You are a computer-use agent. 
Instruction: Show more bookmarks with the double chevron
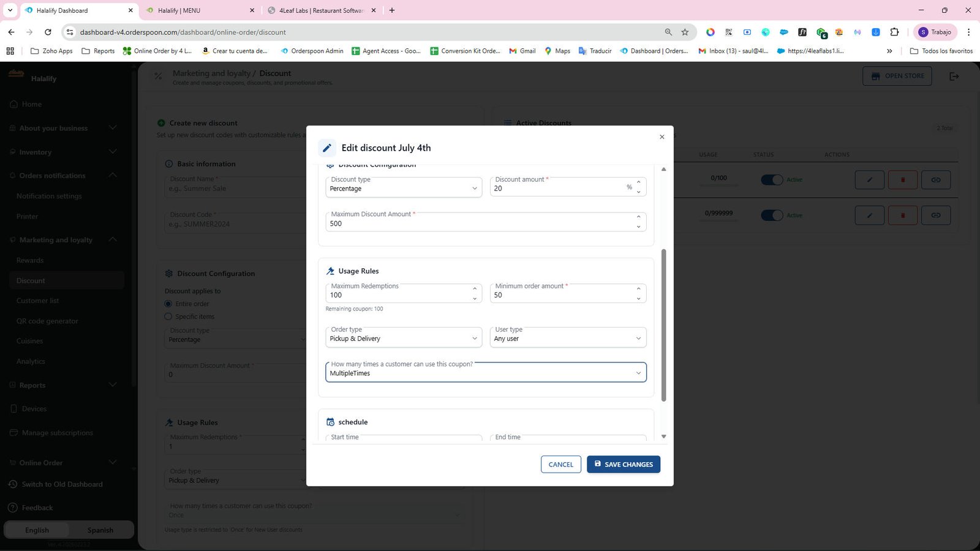point(889,51)
